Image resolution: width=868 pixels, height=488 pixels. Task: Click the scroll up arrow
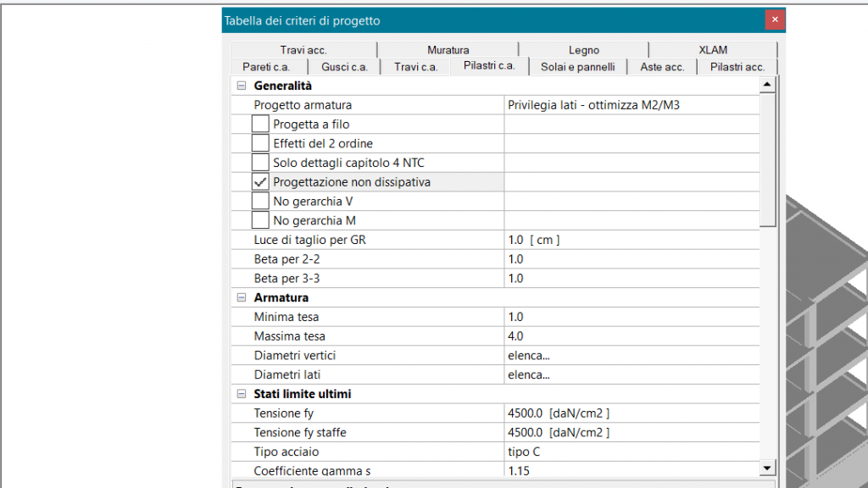pos(767,85)
